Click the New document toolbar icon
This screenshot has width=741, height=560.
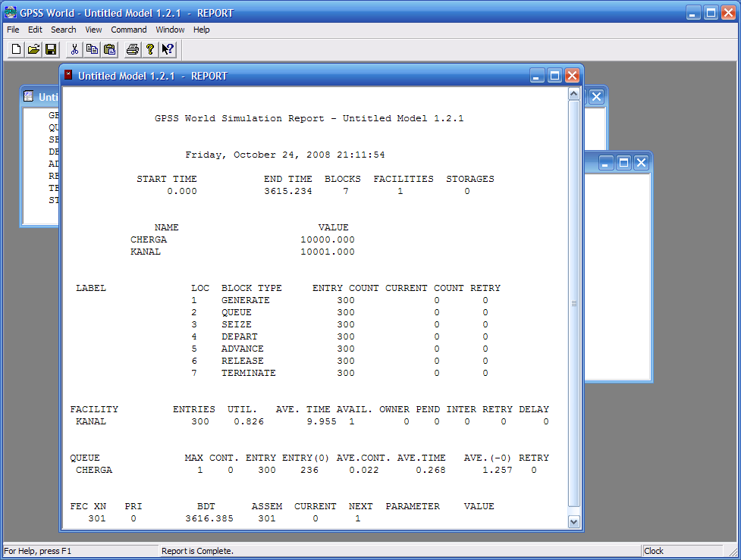(16, 49)
